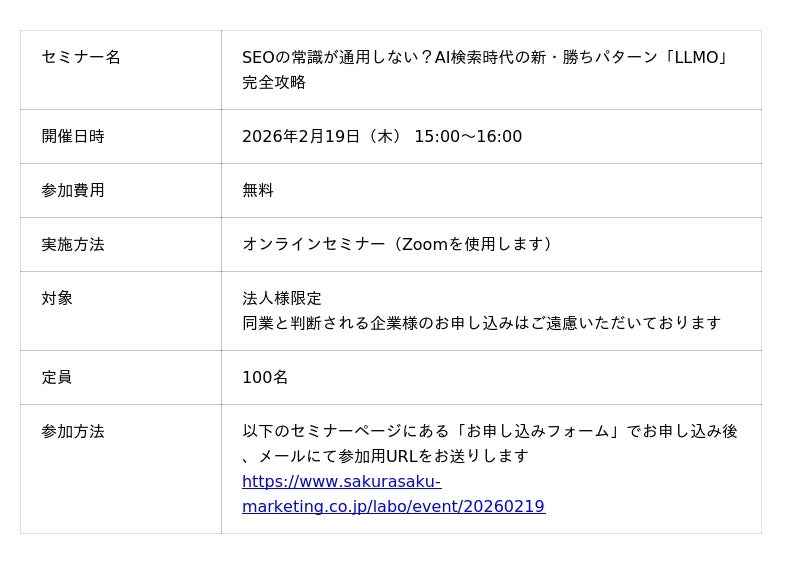Select the 対象 label cell
This screenshot has height=564, width=800.
(x=57, y=299)
